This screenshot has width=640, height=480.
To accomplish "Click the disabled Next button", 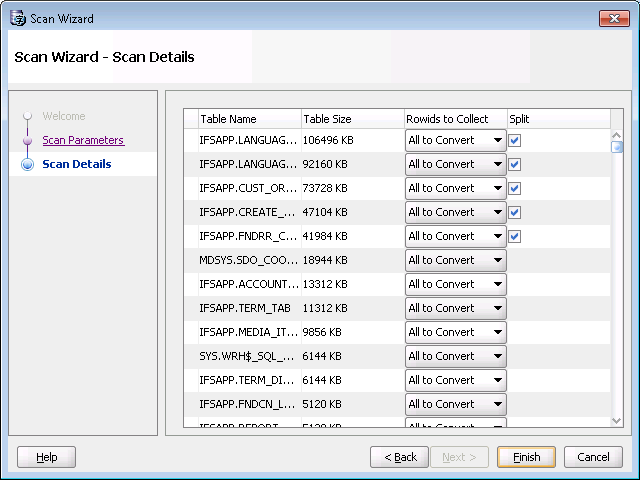I will pos(460,457).
